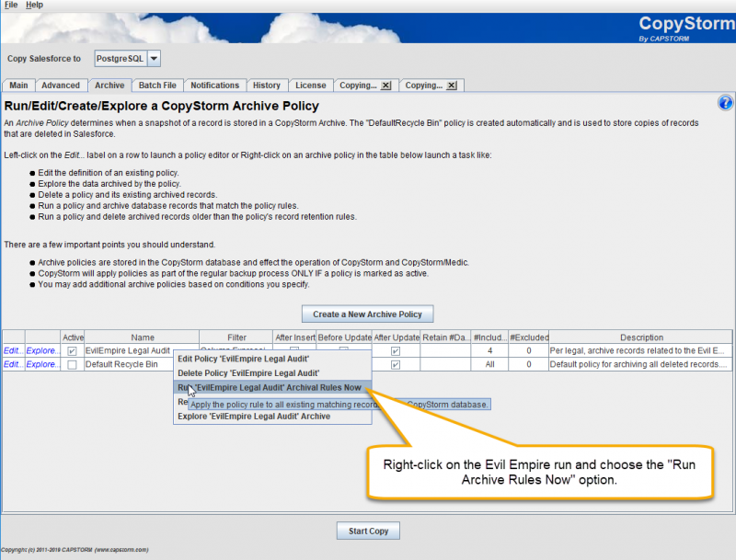Open the Batch File tab
The height and width of the screenshot is (560, 736).
click(156, 85)
